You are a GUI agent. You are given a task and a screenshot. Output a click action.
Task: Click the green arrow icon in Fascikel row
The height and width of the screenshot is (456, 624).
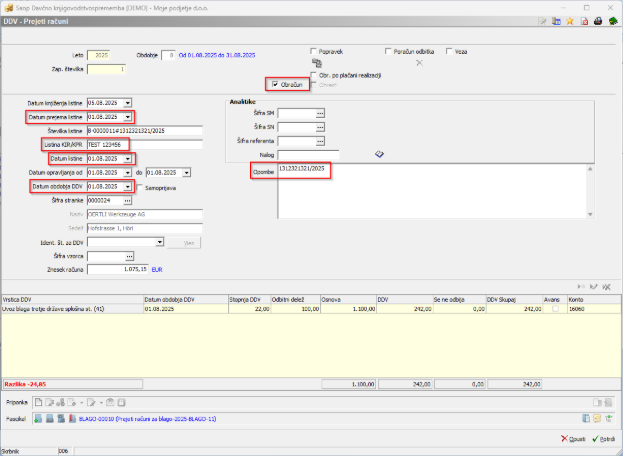38,419
